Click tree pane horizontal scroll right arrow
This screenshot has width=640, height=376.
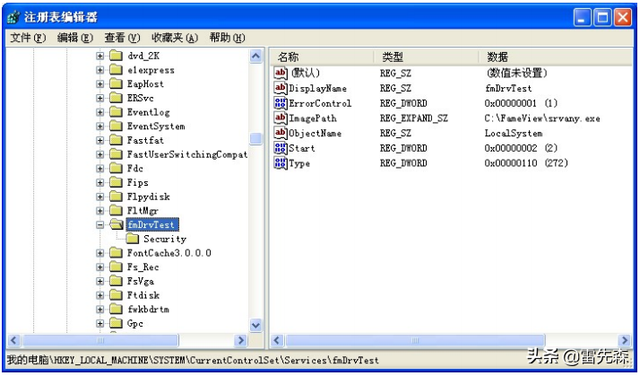(241, 340)
